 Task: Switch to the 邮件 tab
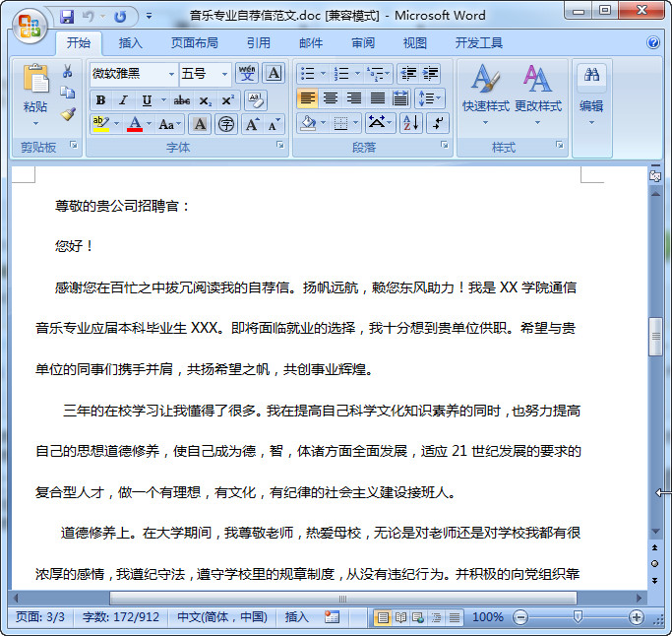click(x=311, y=43)
